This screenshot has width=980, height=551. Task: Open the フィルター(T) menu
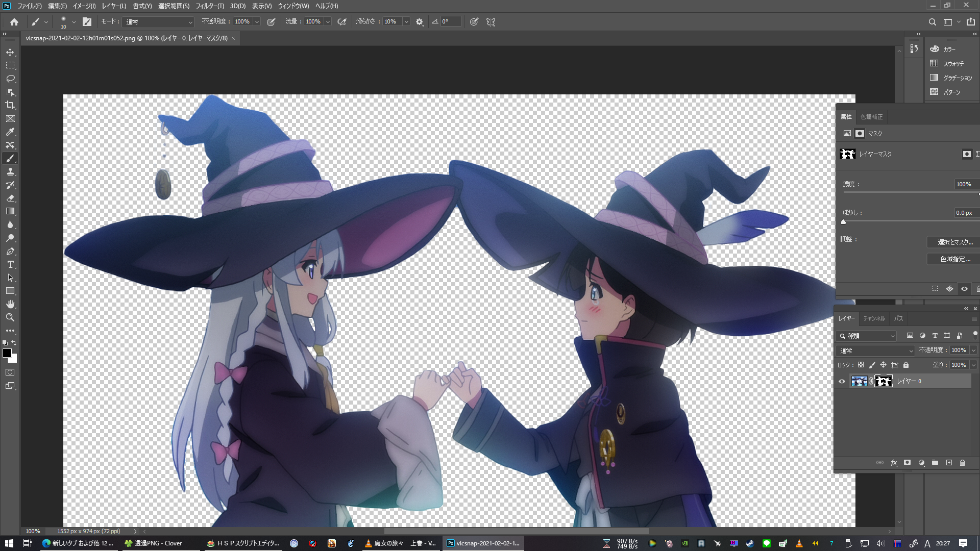click(209, 6)
